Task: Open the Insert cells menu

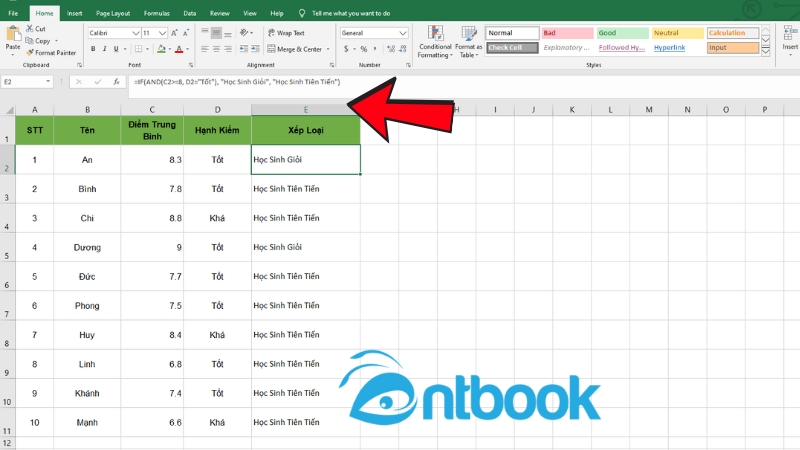Action: pyautogui.click(x=790, y=39)
